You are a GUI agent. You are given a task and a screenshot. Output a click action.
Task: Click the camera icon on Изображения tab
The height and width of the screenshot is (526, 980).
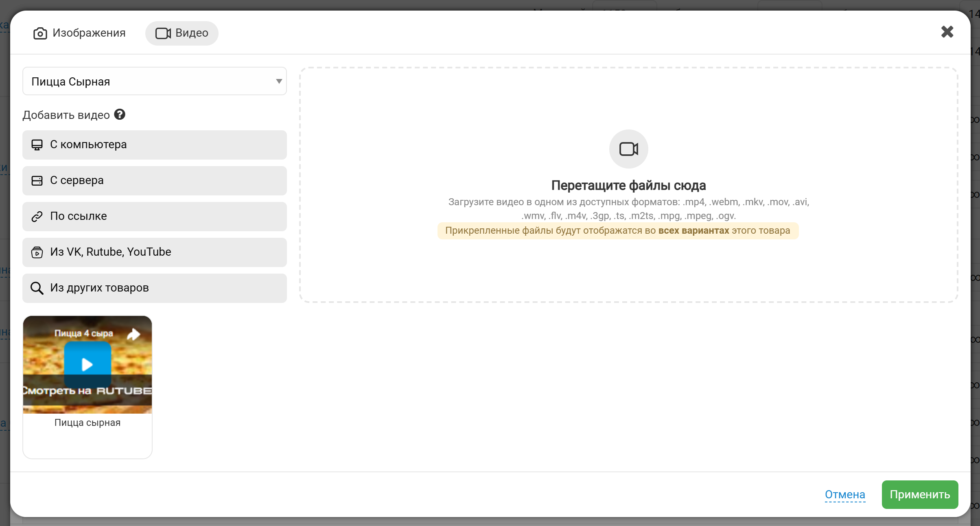point(40,33)
